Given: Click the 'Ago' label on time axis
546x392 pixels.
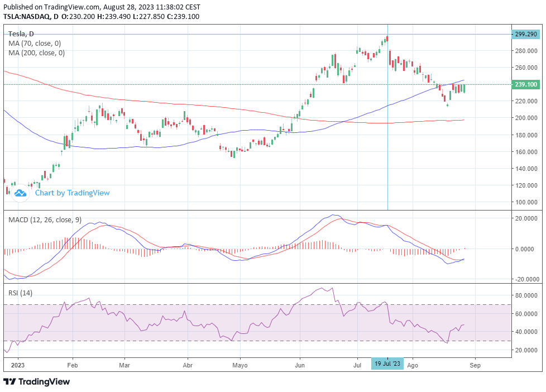Looking at the screenshot, I should tap(412, 365).
